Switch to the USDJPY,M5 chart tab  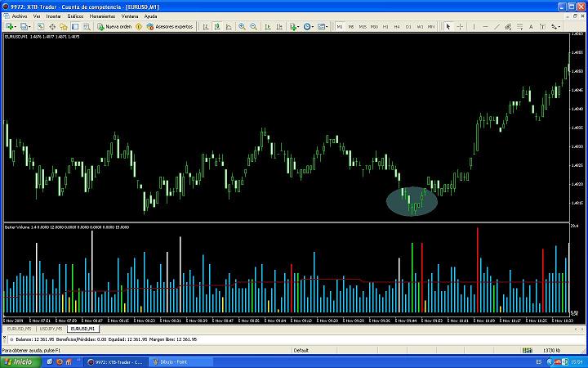pyautogui.click(x=50, y=329)
